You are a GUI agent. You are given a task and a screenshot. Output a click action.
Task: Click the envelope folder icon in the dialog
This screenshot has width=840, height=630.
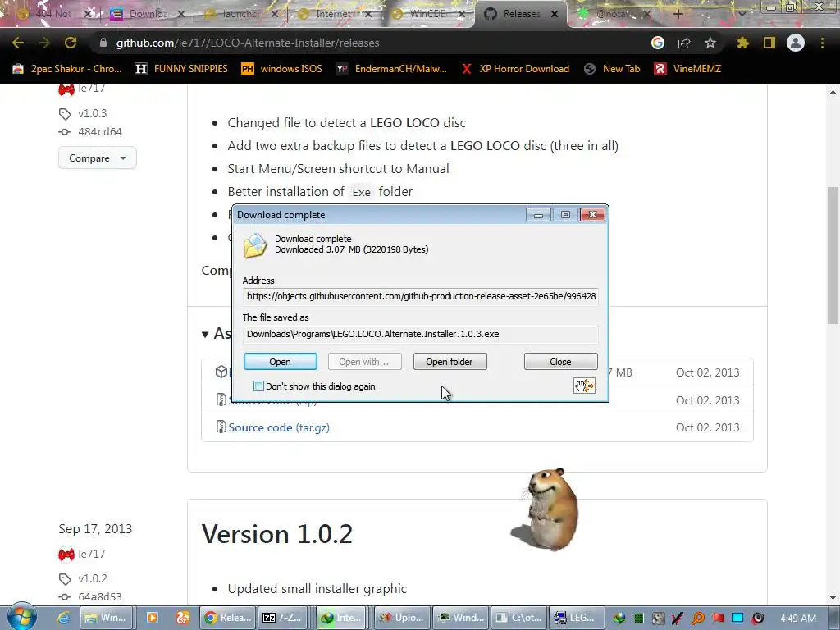click(x=256, y=245)
